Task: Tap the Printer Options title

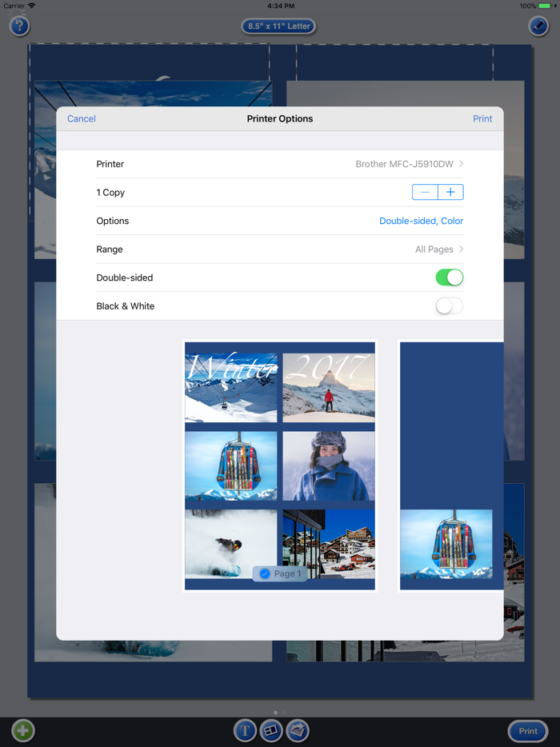Action: point(280,118)
